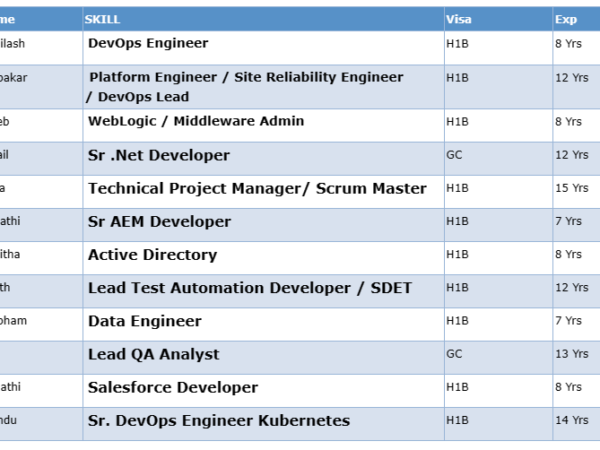Viewport: 600px width, 450px height.
Task: Click Technical Project Manager/ Scrum Master cell
Action: (257, 188)
